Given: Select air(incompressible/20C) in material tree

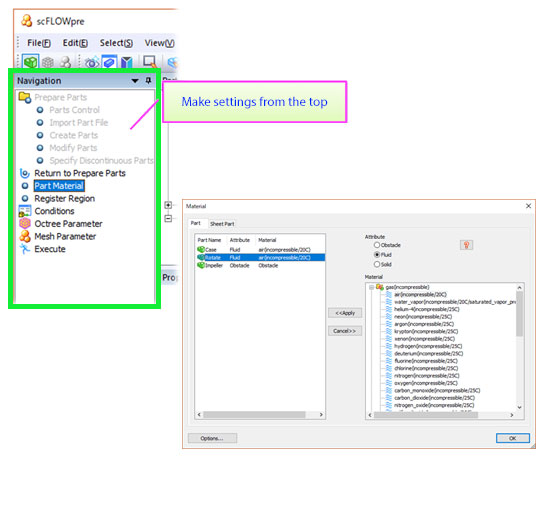Looking at the screenshot, I should point(420,294).
